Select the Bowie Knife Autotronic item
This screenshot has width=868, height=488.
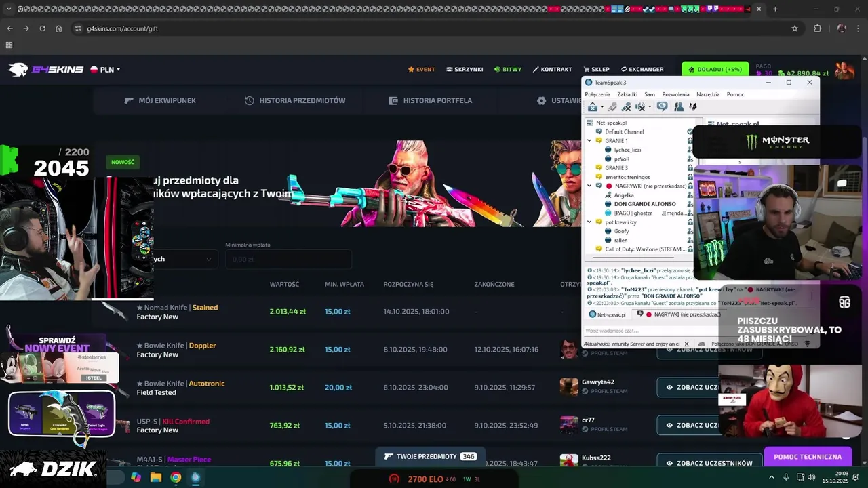point(180,388)
